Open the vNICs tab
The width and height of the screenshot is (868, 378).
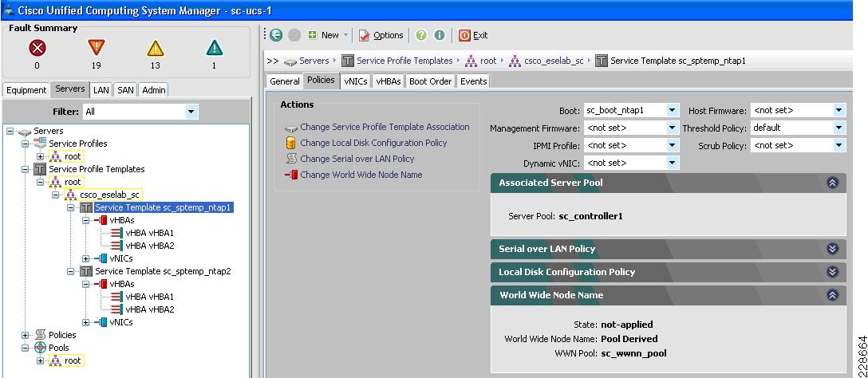tap(355, 81)
